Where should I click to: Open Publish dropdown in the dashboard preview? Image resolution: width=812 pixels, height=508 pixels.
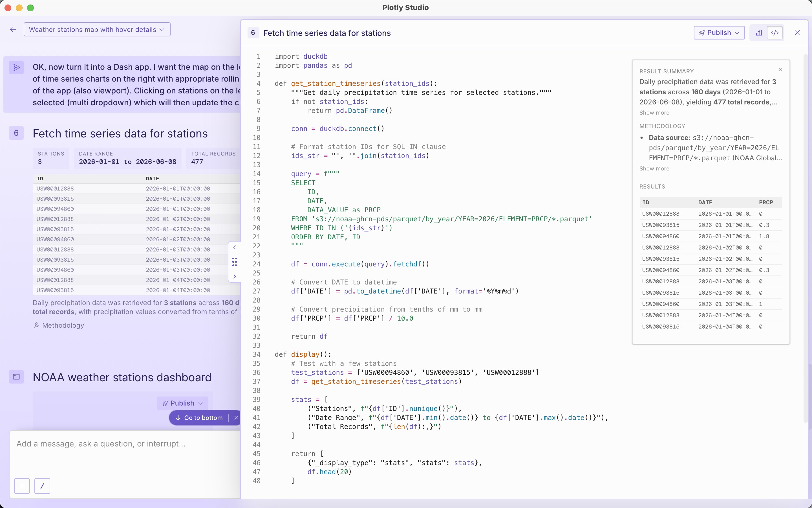pyautogui.click(x=182, y=403)
